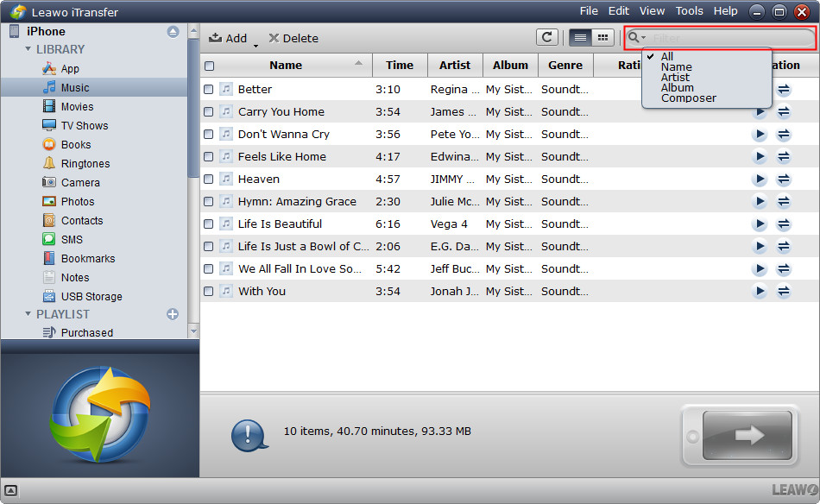Collapse the LIBRARY section

tap(28, 49)
